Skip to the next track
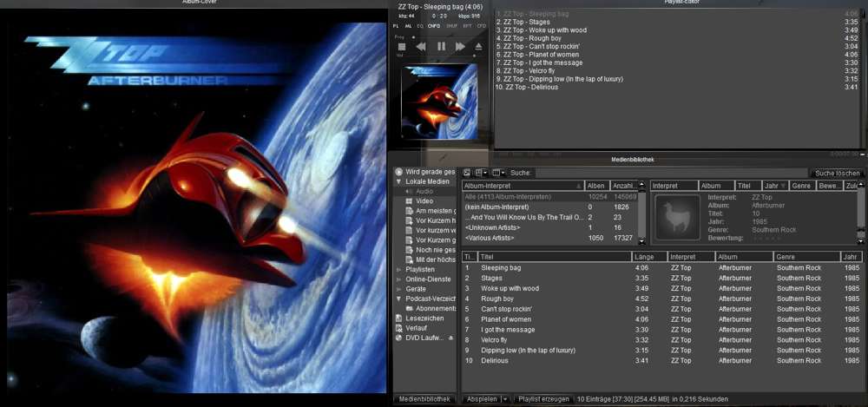The height and width of the screenshot is (407, 868). [460, 47]
